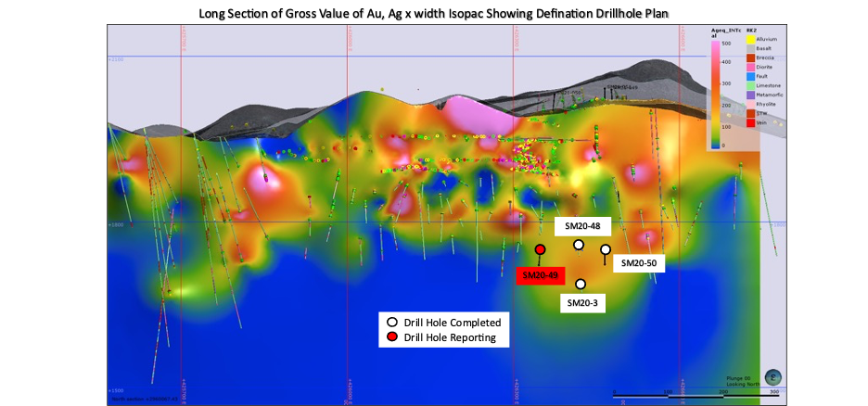Click the yellow Alluvium color swatch
Image resolution: width=868 pixels, height=406 pixels.
pyautogui.click(x=750, y=39)
